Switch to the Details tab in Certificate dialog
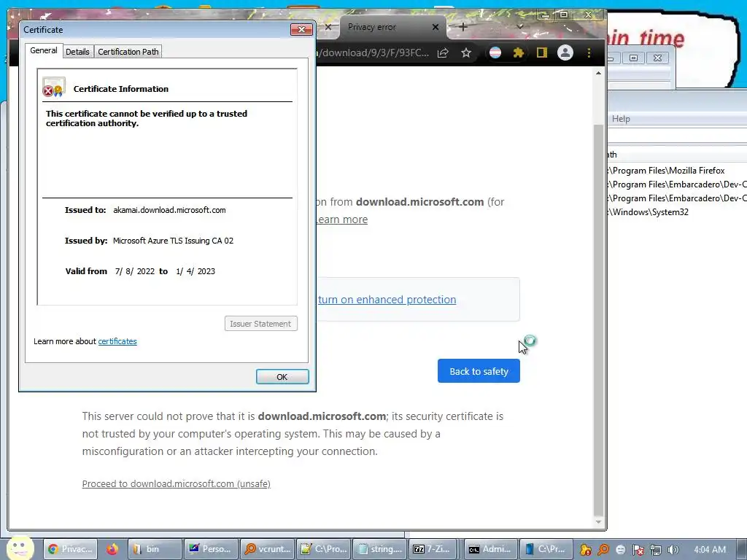 [x=77, y=52]
